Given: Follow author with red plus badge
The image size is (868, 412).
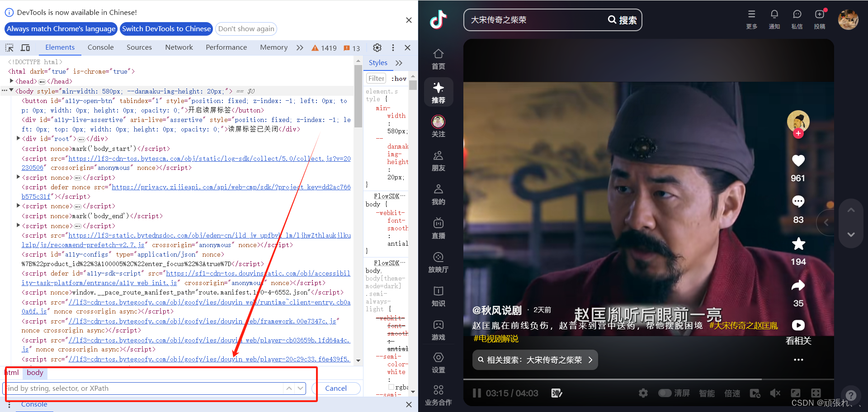Looking at the screenshot, I should (x=798, y=133).
